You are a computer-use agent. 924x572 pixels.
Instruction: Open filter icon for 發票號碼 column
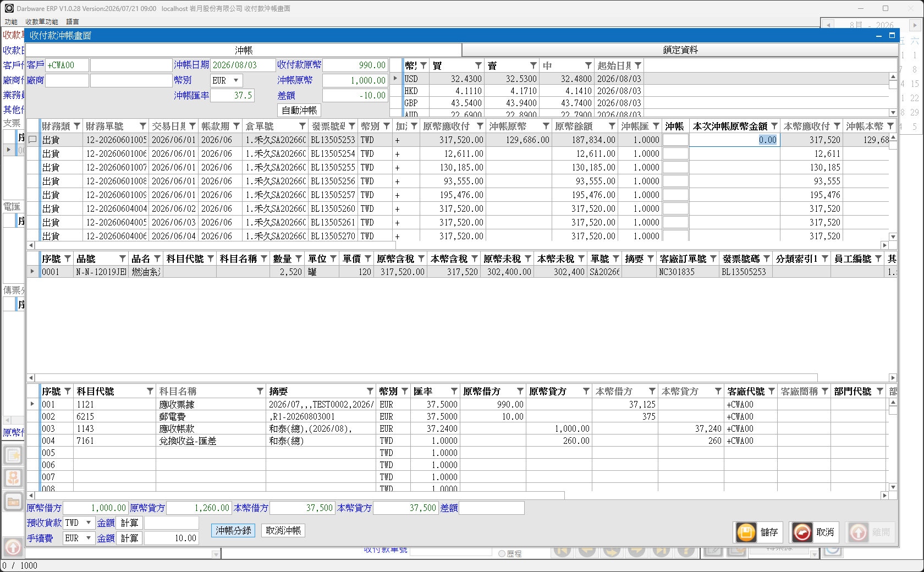pos(352,126)
